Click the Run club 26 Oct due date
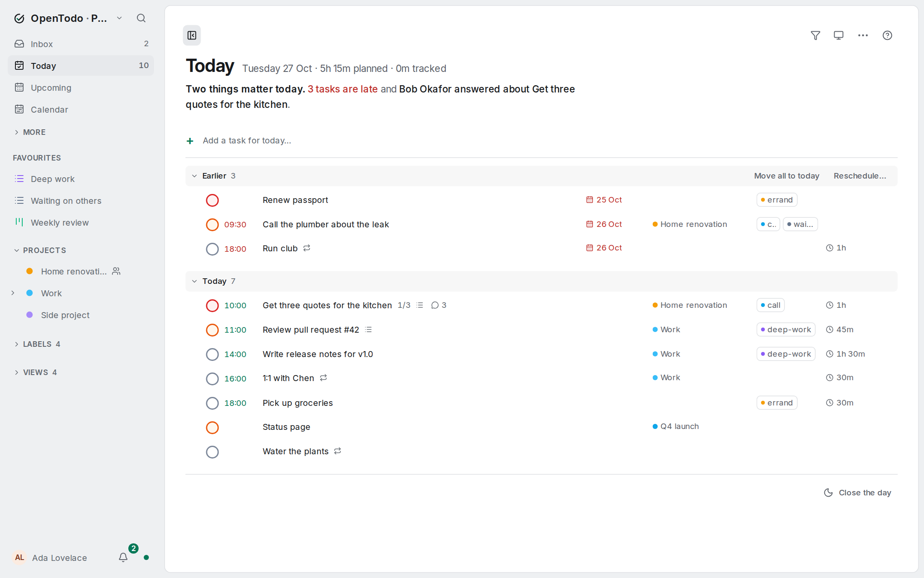Viewport: 924px width, 578px height. pos(604,247)
